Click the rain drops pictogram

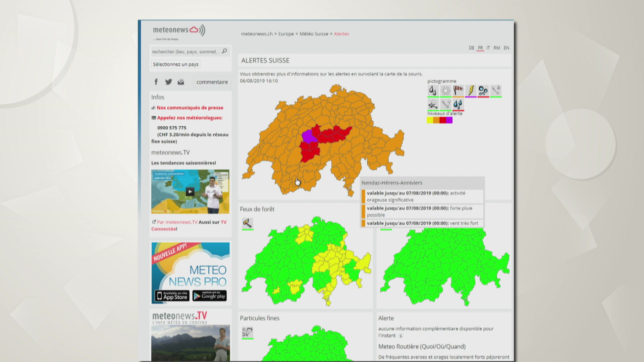point(433,90)
